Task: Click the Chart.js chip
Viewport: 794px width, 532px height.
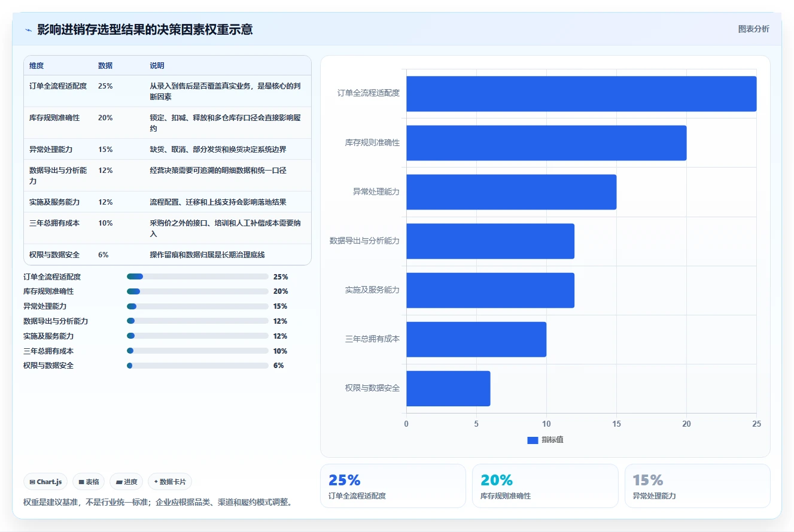Action: (x=45, y=482)
